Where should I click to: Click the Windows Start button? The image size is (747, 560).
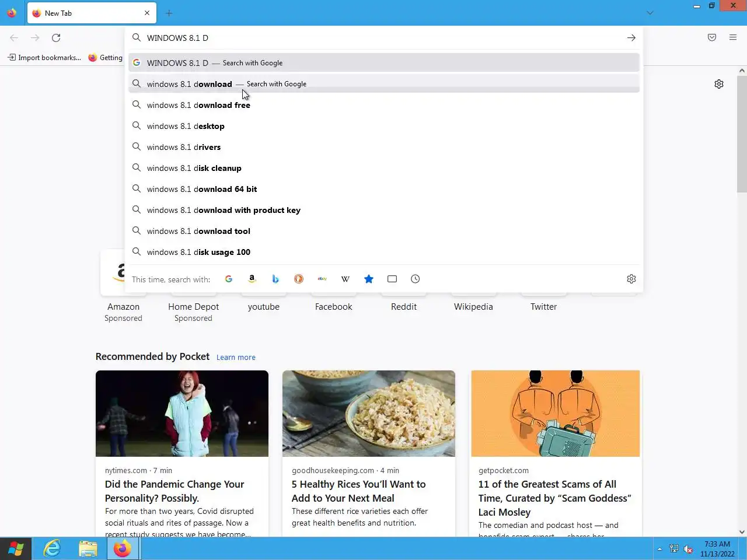pyautogui.click(x=16, y=549)
